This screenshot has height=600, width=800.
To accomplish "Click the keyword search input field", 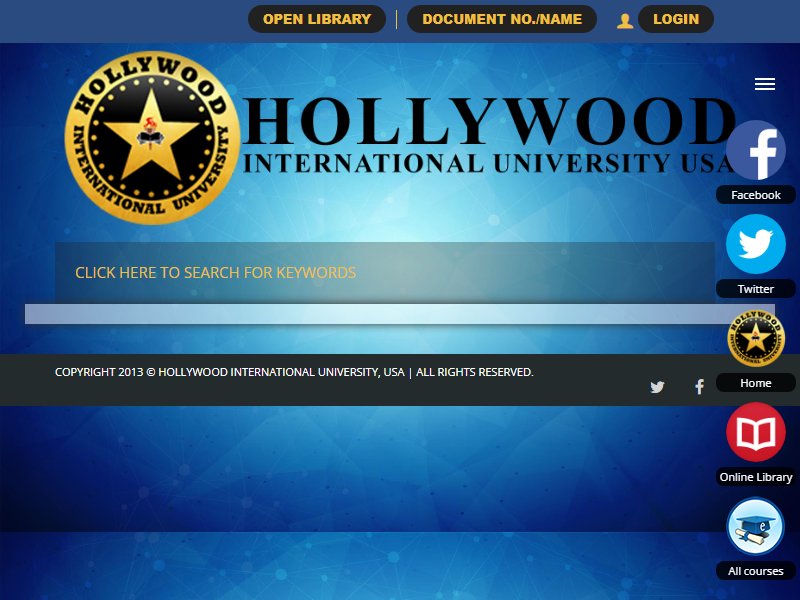I will [x=385, y=272].
